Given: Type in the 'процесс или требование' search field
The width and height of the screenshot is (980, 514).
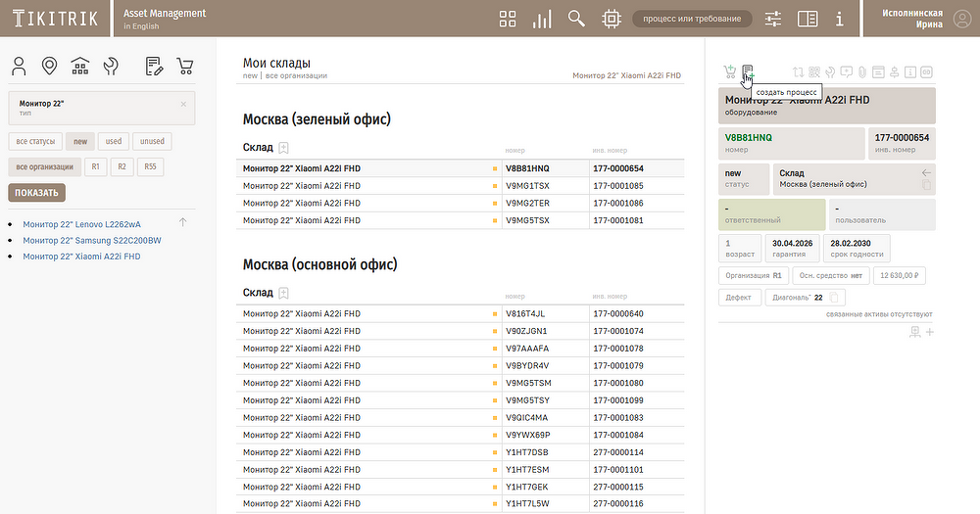Looking at the screenshot, I should click(x=693, y=20).
